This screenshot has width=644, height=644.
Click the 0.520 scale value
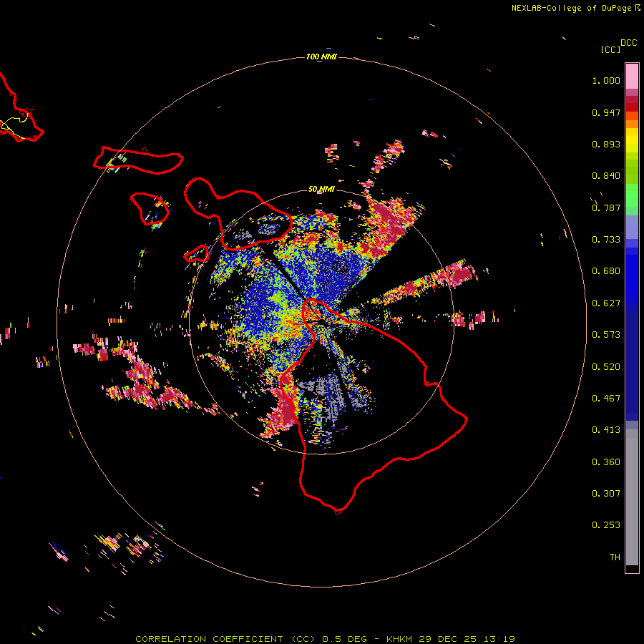click(606, 367)
